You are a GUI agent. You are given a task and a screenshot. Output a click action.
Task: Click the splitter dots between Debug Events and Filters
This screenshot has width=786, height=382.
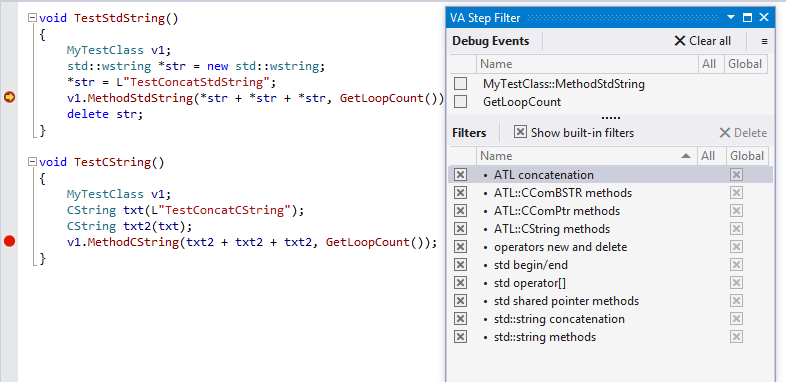(611, 118)
